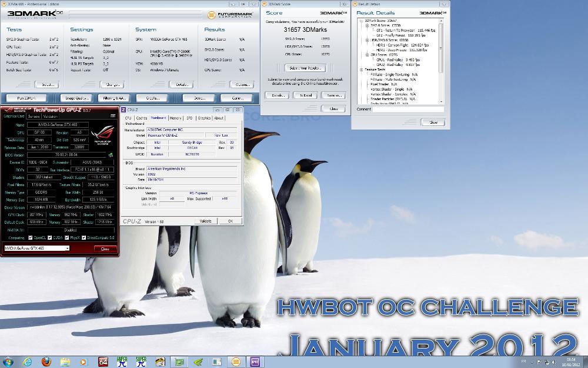Click the 3DMark Score window title icon
This screenshot has width=588, height=368.
[x=264, y=4]
